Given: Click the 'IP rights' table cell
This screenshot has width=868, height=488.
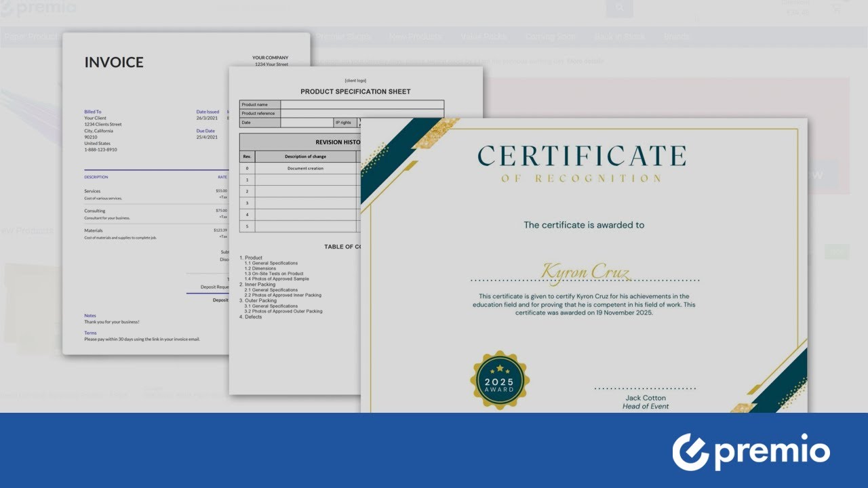Looking at the screenshot, I should click(344, 123).
